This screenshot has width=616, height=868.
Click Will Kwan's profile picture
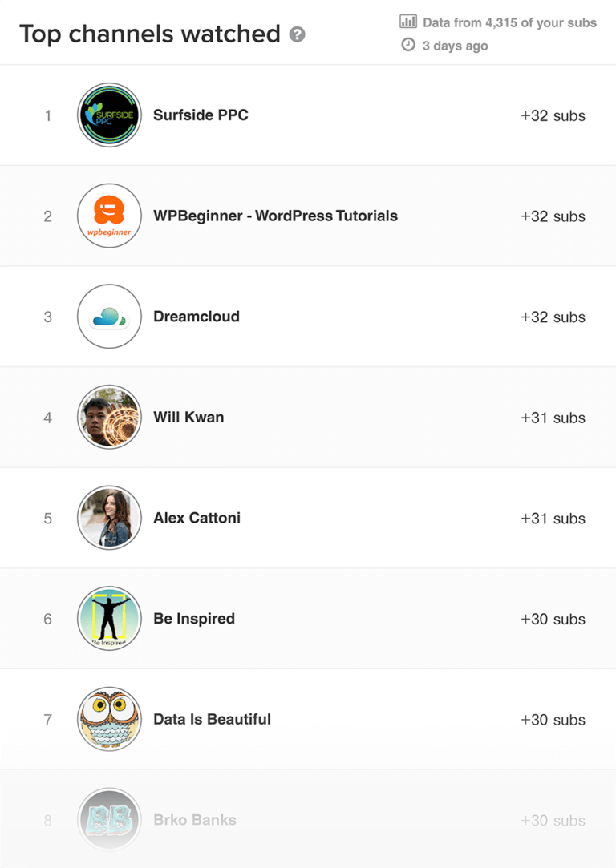(109, 418)
